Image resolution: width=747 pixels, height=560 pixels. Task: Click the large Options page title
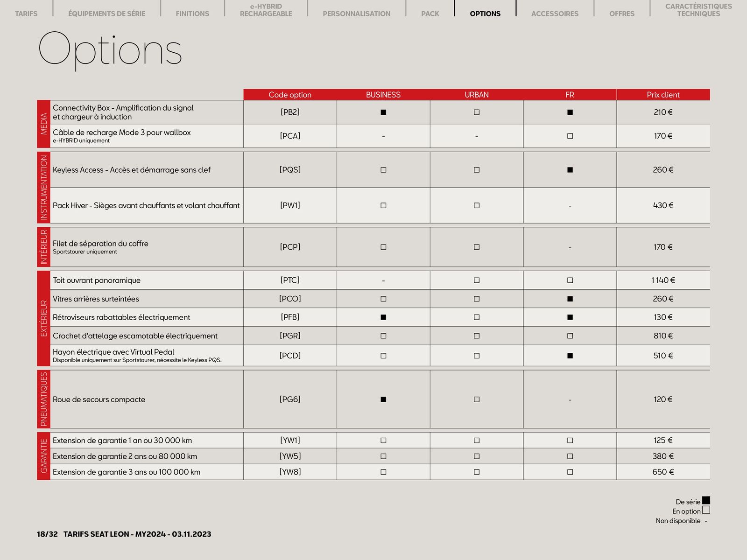coord(110,50)
